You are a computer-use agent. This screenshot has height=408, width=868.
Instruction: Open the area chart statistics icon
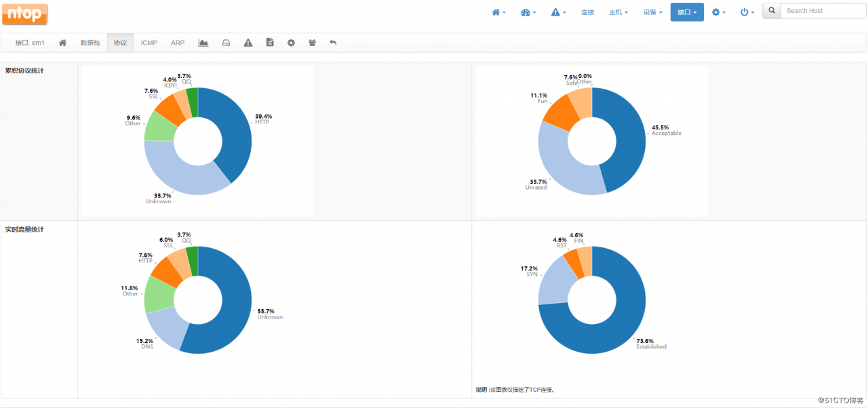[203, 43]
